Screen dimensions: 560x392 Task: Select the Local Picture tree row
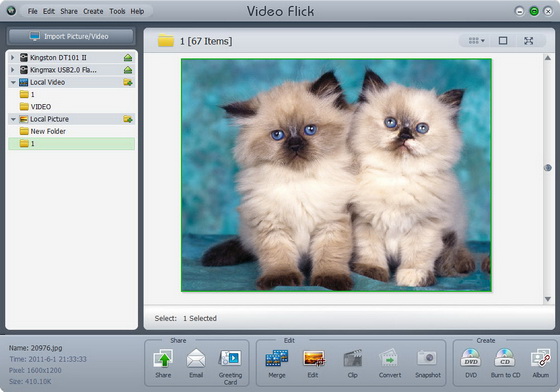(71, 119)
